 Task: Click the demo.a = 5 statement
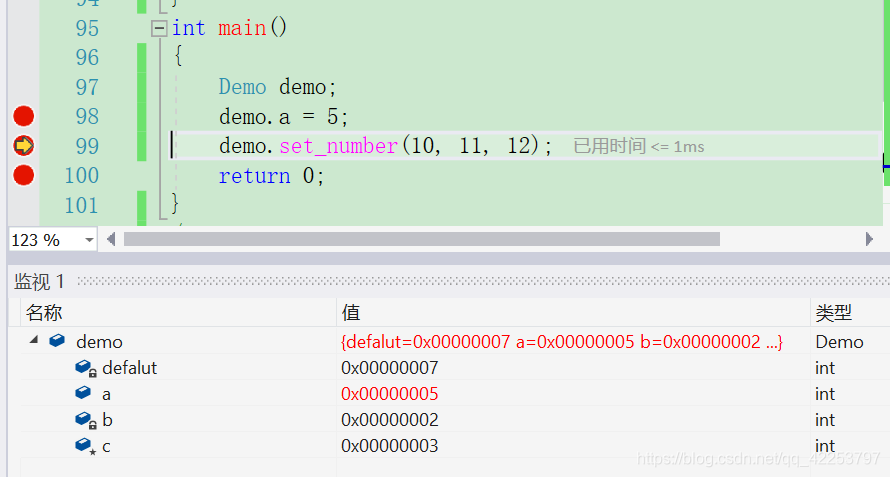coord(284,117)
